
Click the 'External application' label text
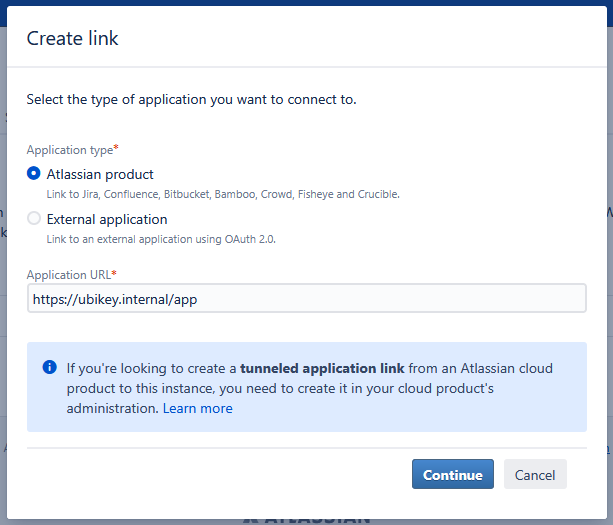(x=107, y=219)
